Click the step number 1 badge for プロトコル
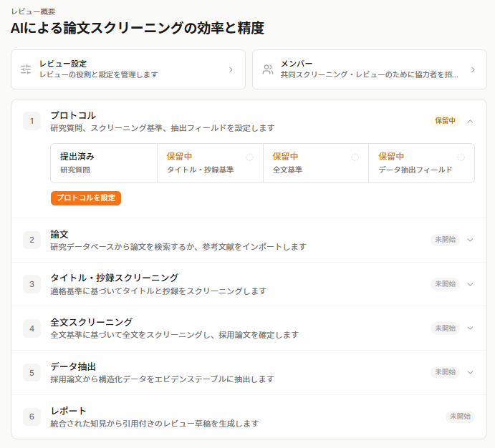 click(x=32, y=121)
